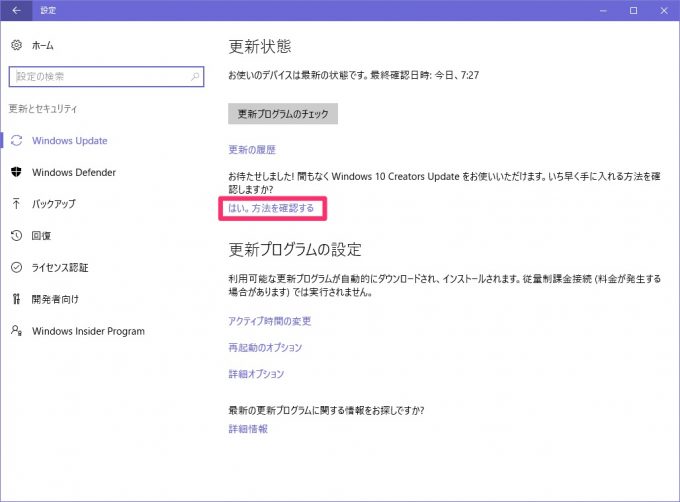Open the バックアップ section
The image size is (680, 502).
53,204
